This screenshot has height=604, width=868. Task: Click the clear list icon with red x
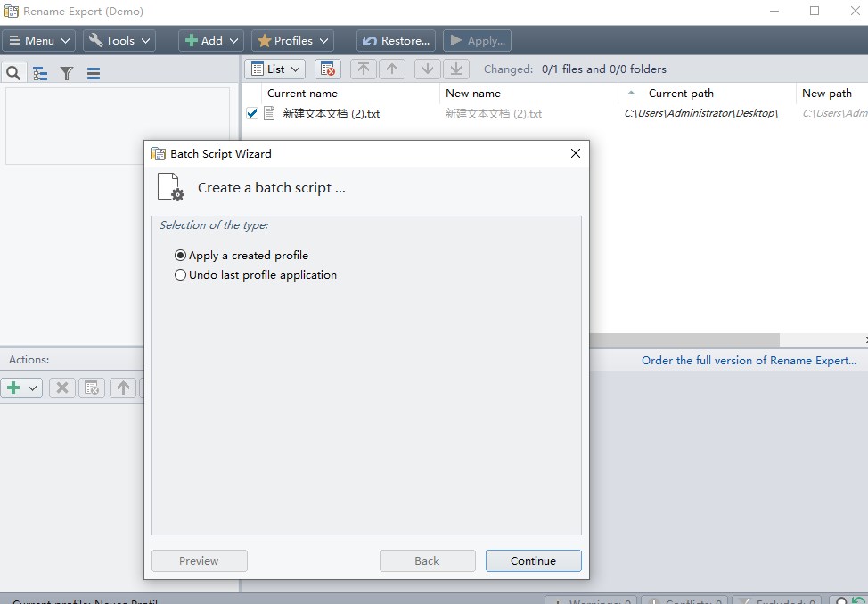[328, 69]
